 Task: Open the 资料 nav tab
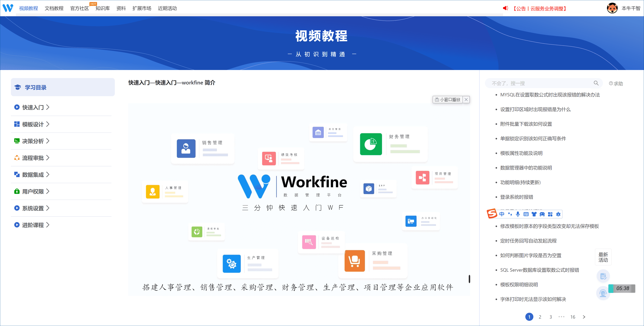coord(121,8)
